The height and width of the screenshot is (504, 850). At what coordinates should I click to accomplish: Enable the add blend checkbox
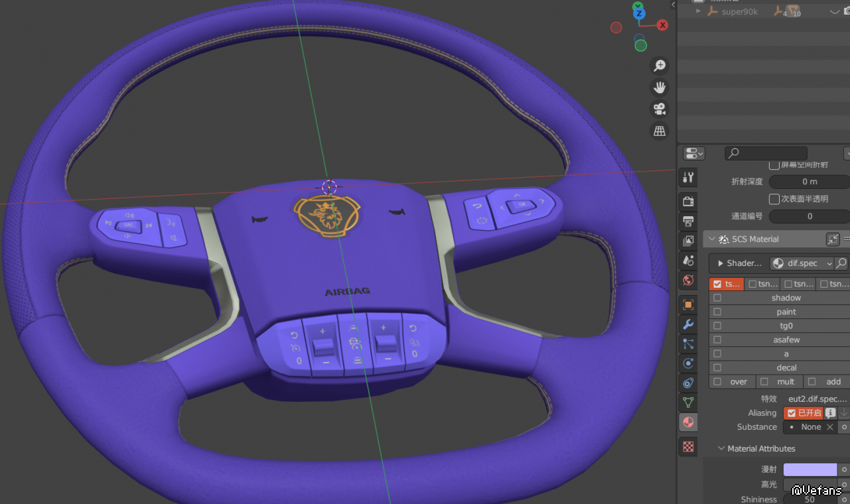tap(812, 381)
